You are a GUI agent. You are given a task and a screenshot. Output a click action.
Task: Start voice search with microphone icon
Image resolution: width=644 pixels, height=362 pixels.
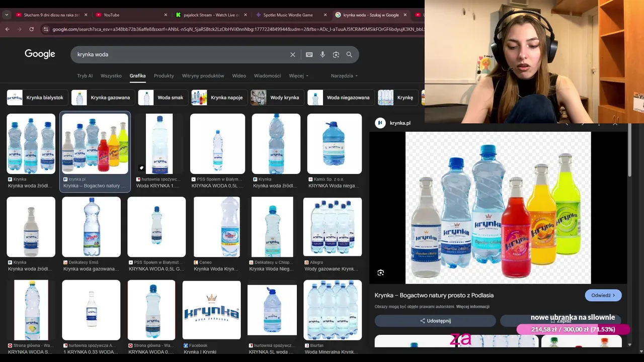pos(323,54)
